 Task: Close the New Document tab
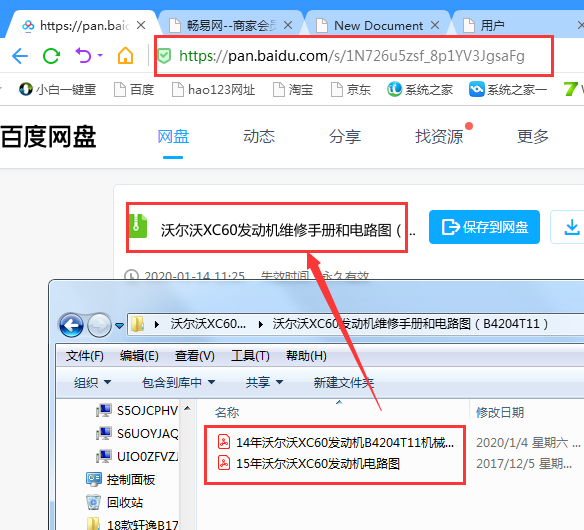click(435, 25)
